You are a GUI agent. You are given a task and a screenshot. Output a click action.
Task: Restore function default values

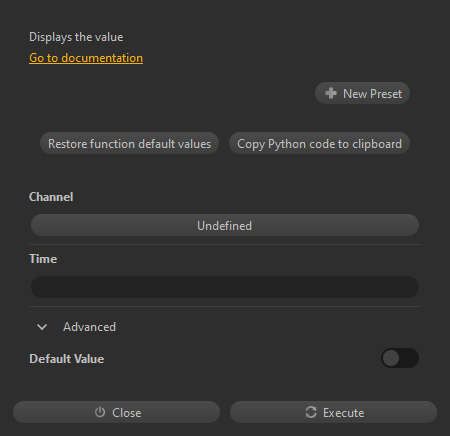click(x=129, y=144)
